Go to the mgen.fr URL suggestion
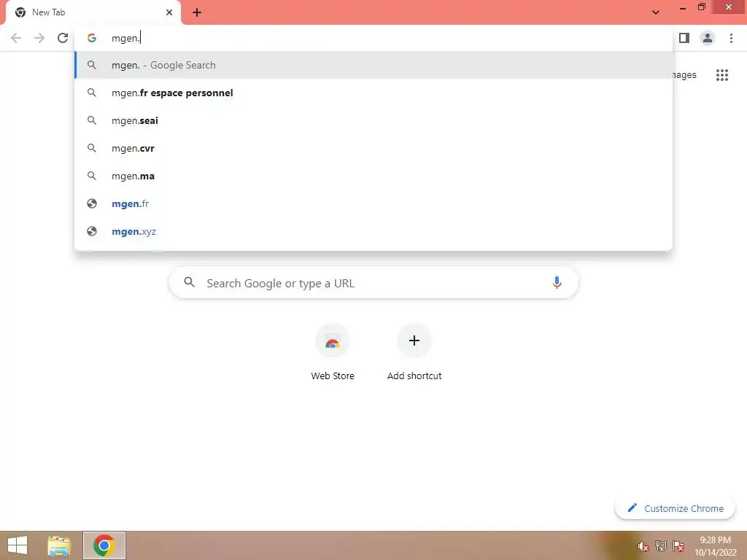 pos(373,204)
